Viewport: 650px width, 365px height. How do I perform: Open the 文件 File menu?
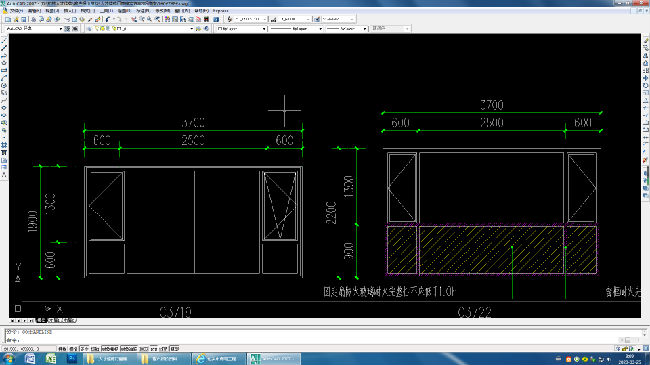16,11
